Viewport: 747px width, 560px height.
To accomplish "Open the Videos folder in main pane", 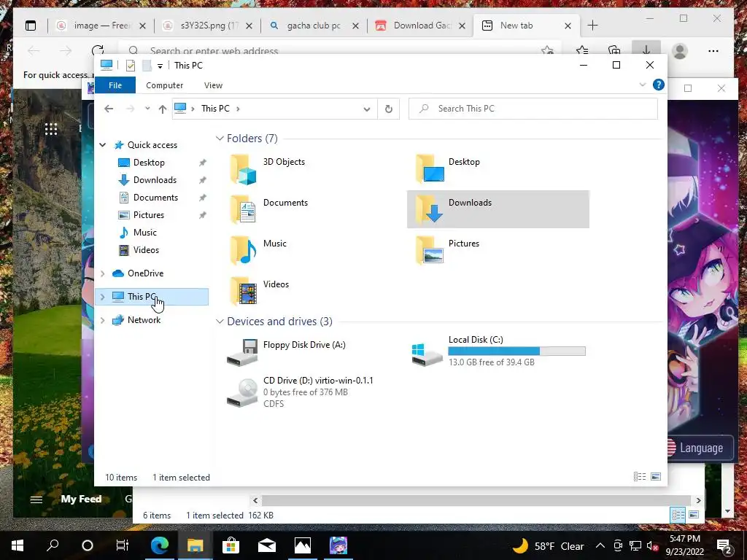I will tap(260, 292).
